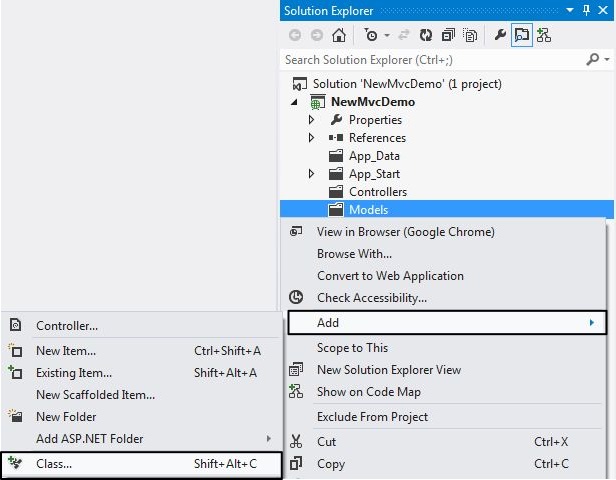
Task: Click the Code Map icon in toolbar
Action: point(544,35)
